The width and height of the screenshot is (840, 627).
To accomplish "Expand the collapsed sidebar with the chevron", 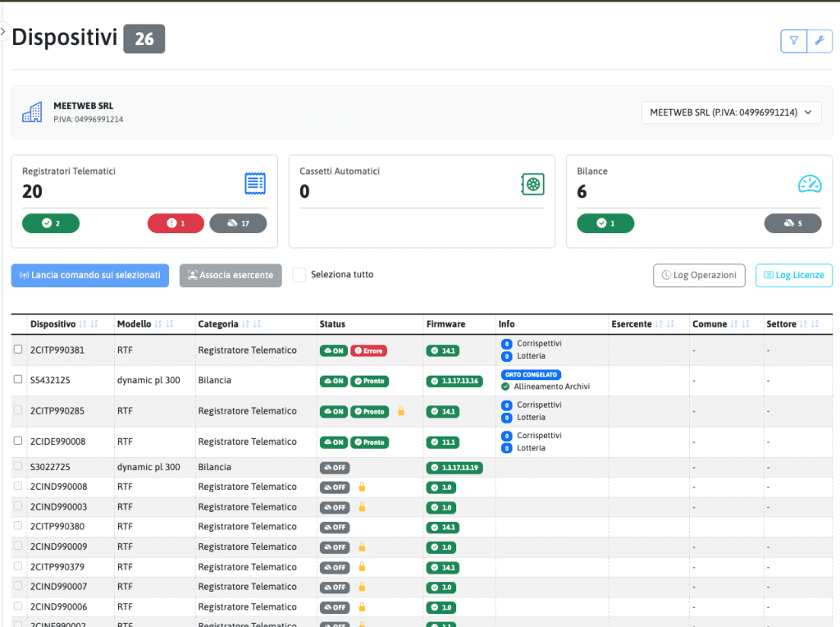I will 3,31.
